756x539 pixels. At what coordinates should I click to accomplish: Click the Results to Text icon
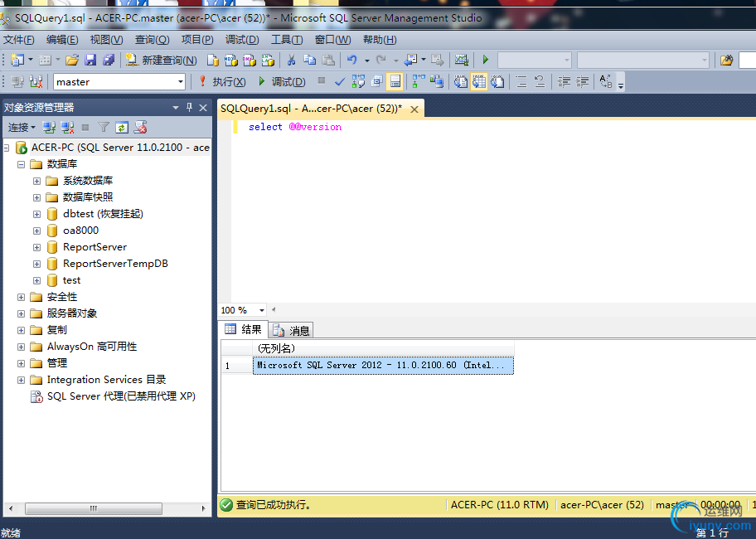[x=460, y=82]
